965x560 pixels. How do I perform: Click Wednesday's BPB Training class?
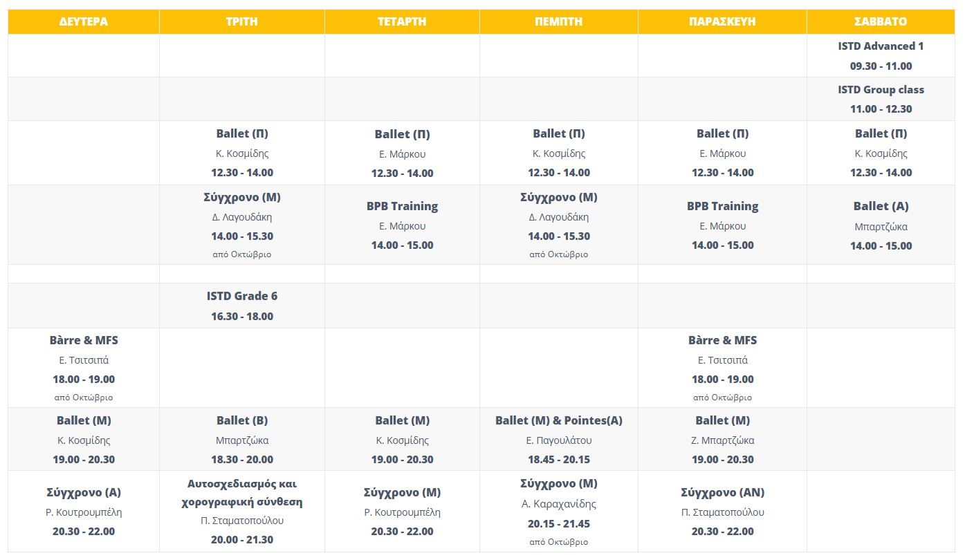tap(402, 206)
